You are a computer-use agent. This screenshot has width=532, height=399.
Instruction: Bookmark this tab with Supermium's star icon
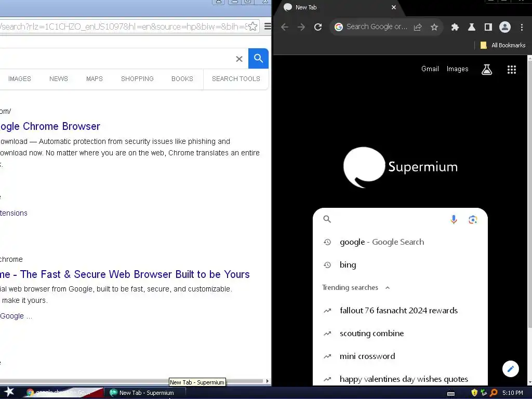click(434, 27)
